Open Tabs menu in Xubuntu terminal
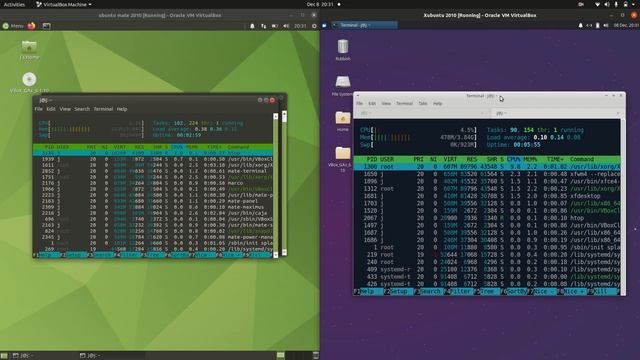 (x=422, y=104)
